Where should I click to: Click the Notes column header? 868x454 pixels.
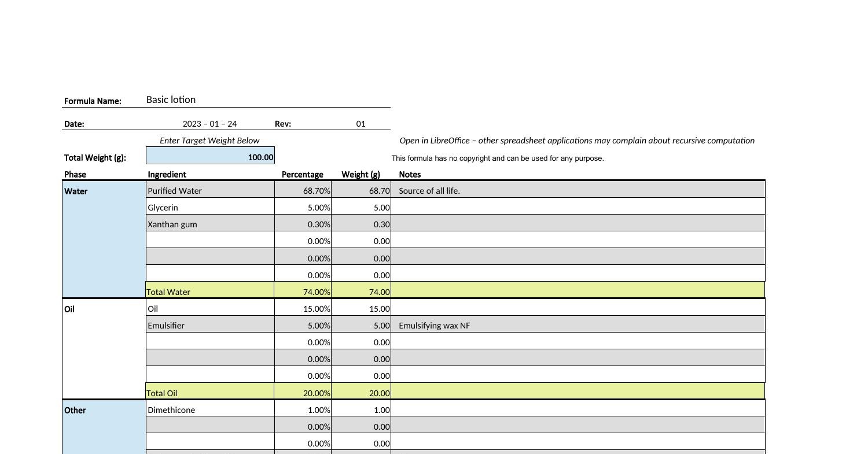[410, 174]
